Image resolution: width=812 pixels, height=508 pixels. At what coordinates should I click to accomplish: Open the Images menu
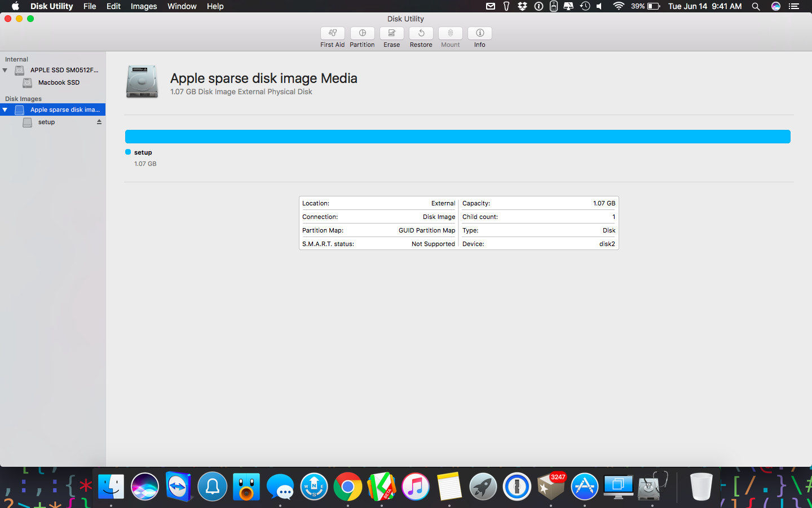pos(144,6)
